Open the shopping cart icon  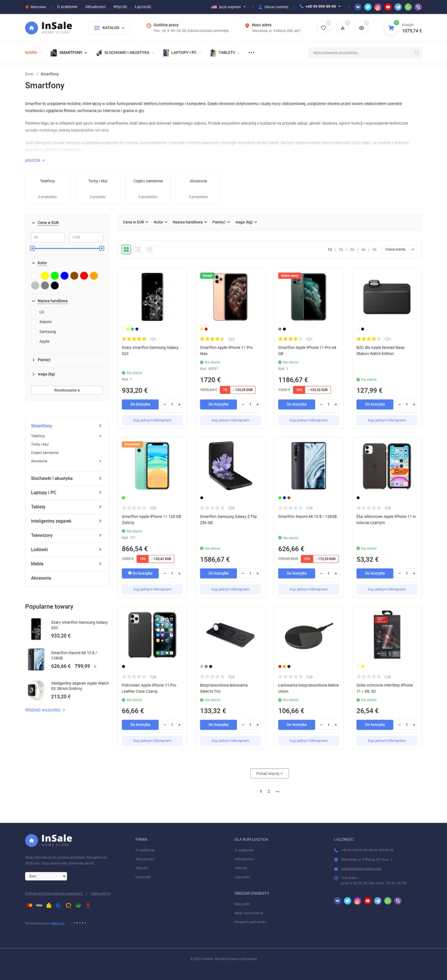coord(391,28)
